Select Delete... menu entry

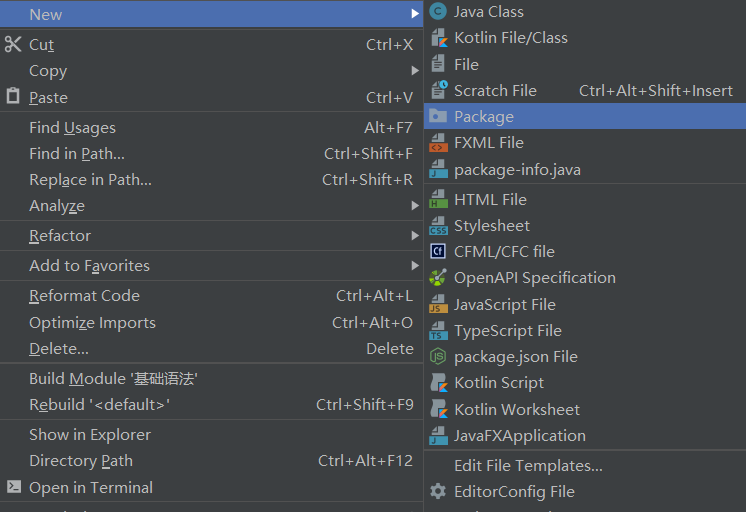(211, 349)
